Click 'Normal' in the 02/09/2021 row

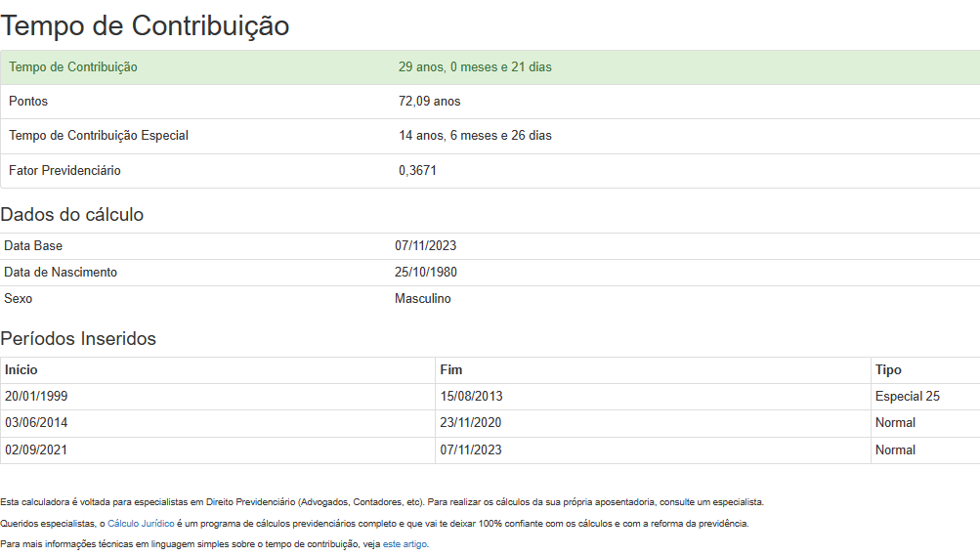[895, 449]
